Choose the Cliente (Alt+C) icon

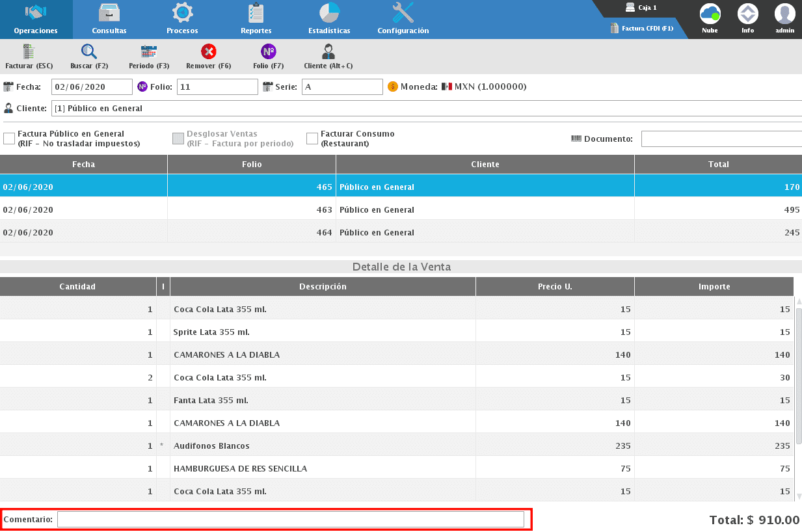click(328, 52)
